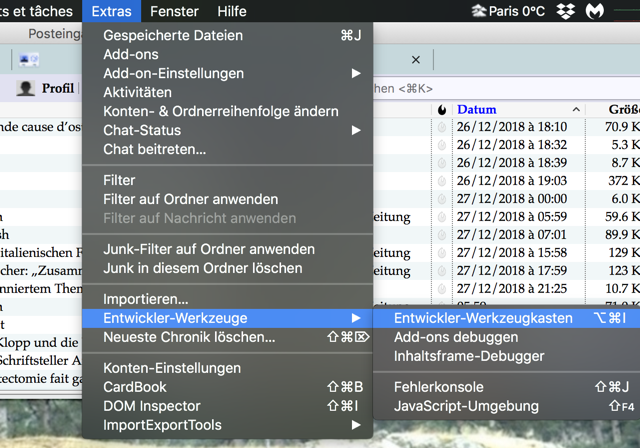Click the Posteingang tab
Screen dimensions: 640x448
point(55,33)
